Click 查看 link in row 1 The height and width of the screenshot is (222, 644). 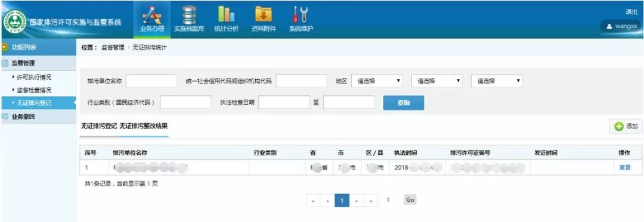click(x=625, y=167)
